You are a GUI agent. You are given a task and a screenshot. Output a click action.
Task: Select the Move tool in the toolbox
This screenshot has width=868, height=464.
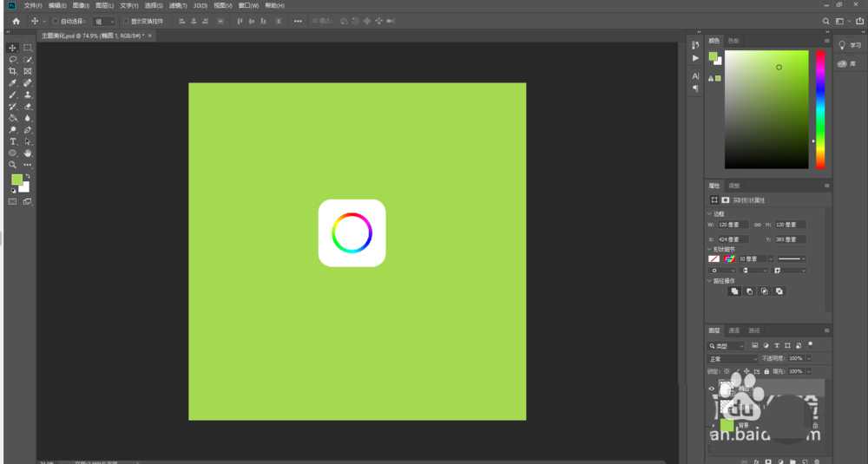(x=13, y=48)
